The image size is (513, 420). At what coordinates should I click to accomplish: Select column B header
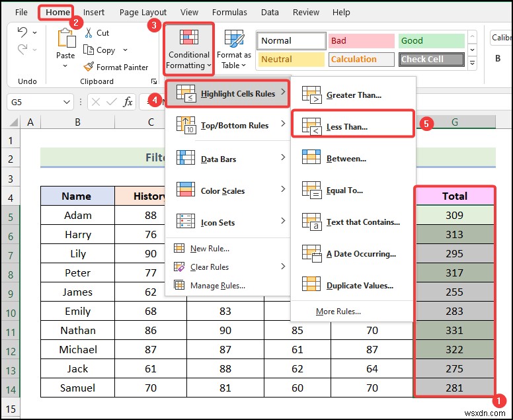[77, 122]
